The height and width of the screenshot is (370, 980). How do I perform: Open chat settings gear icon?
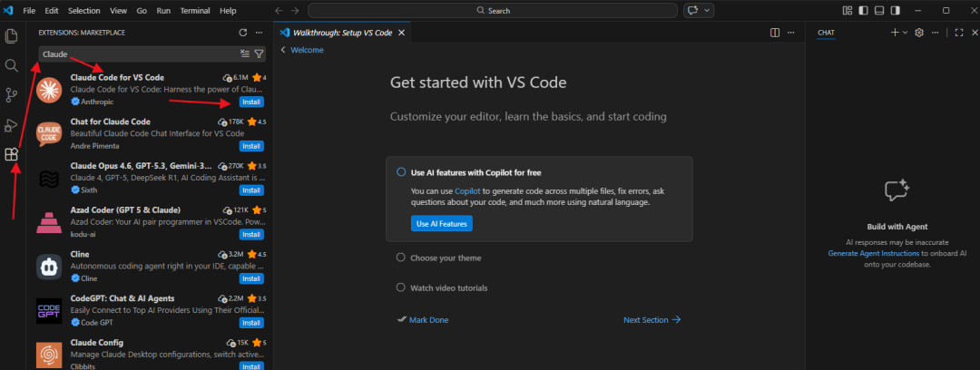pos(919,33)
